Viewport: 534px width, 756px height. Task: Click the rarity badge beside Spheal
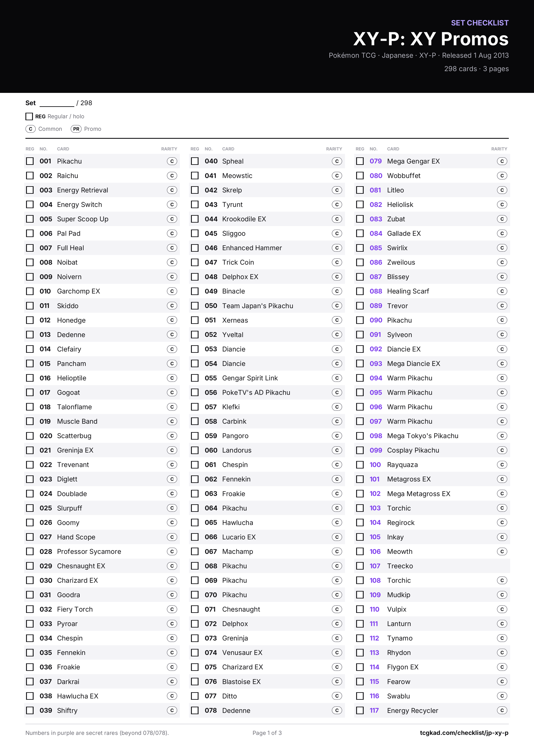[337, 161]
